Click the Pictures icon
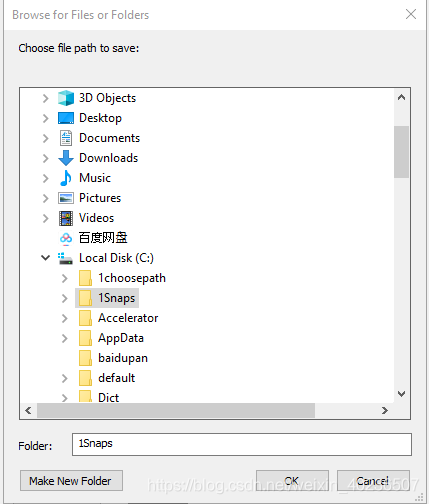Viewport: 429px width, 504px height. click(x=66, y=198)
